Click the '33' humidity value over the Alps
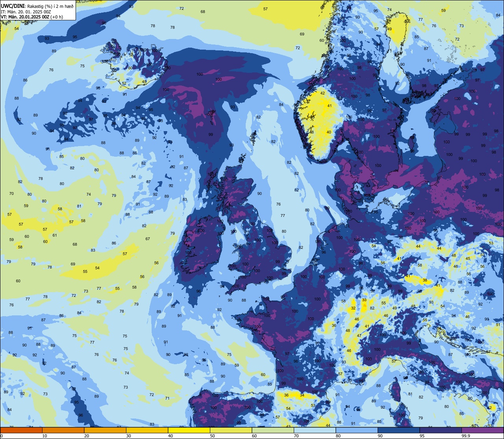The width and height of the screenshot is (504, 439). (364, 300)
